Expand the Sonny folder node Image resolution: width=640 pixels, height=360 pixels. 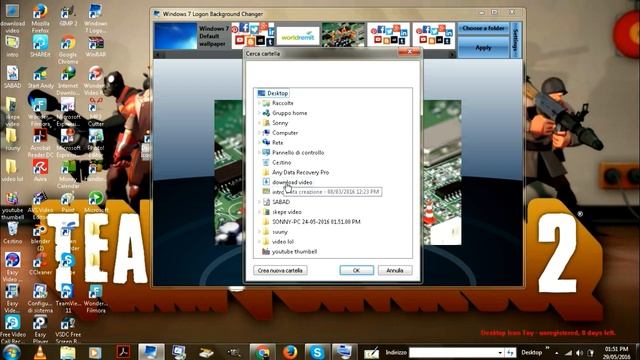tap(260, 123)
